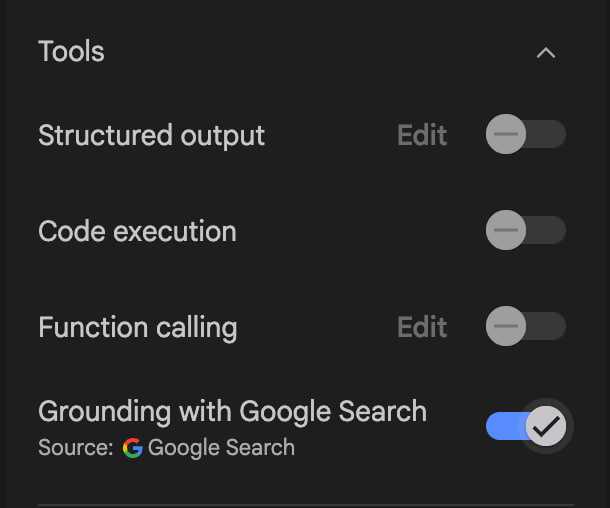Click the blue track of grounding switch

[x=505, y=426]
